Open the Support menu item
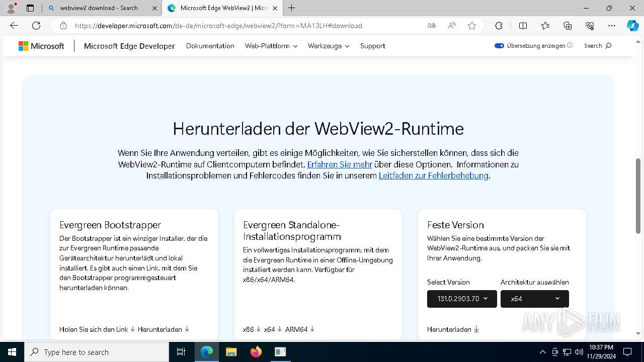 (373, 46)
